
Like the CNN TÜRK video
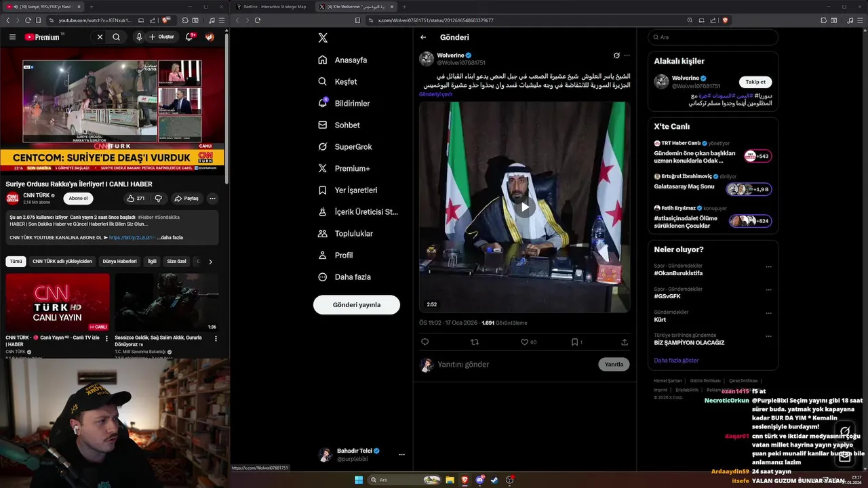[x=136, y=199]
